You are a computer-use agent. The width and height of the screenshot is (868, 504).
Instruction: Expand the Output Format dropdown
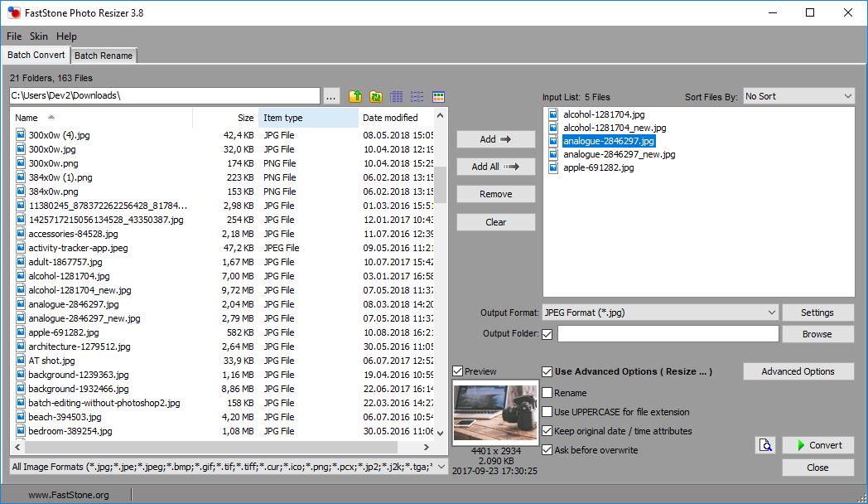(660, 313)
